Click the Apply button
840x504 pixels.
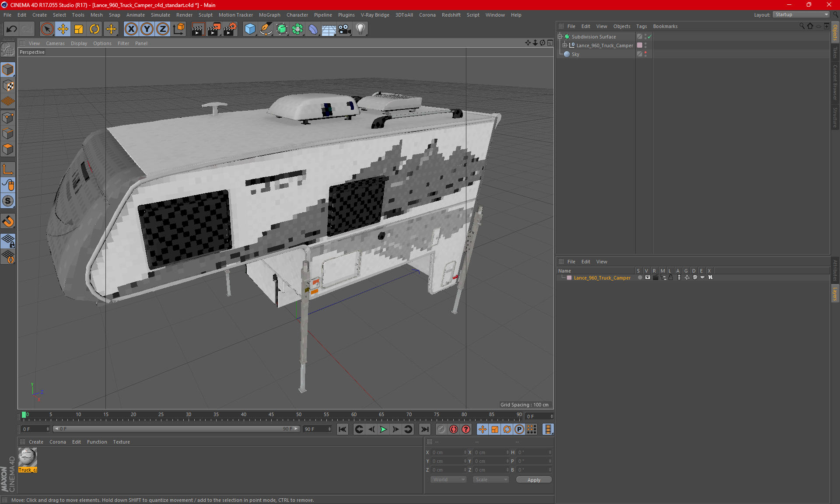534,479
